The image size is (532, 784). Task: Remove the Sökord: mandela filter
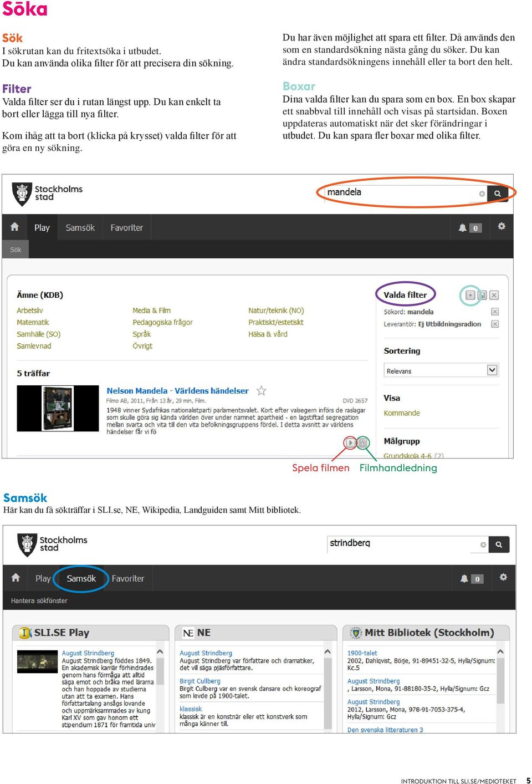[495, 312]
